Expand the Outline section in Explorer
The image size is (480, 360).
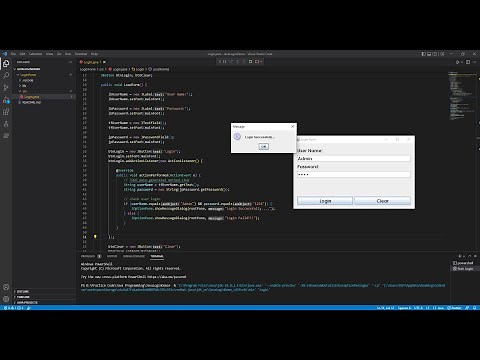[44, 291]
